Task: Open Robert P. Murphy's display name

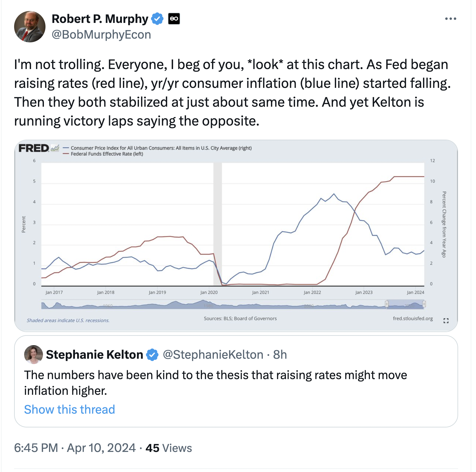Action: pos(100,19)
